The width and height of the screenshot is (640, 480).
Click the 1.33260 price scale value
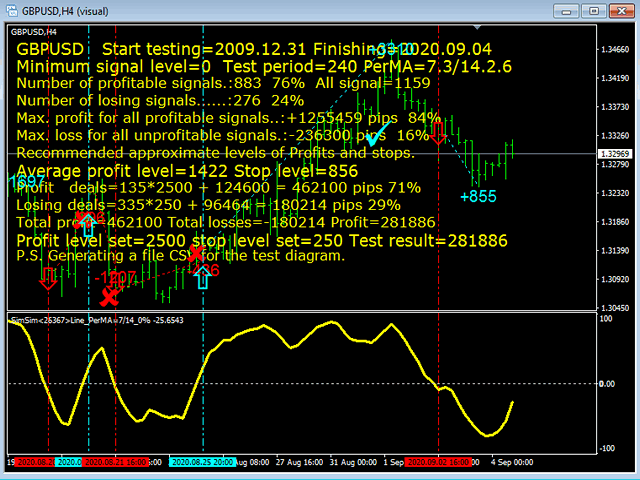pyautogui.click(x=615, y=135)
